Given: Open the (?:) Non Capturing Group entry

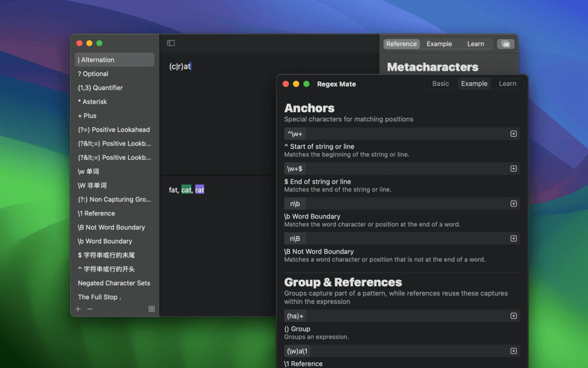Looking at the screenshot, I should [115, 199].
